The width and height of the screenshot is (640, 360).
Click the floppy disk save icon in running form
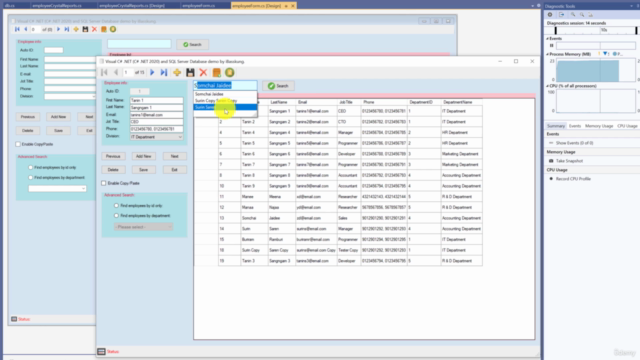point(190,73)
